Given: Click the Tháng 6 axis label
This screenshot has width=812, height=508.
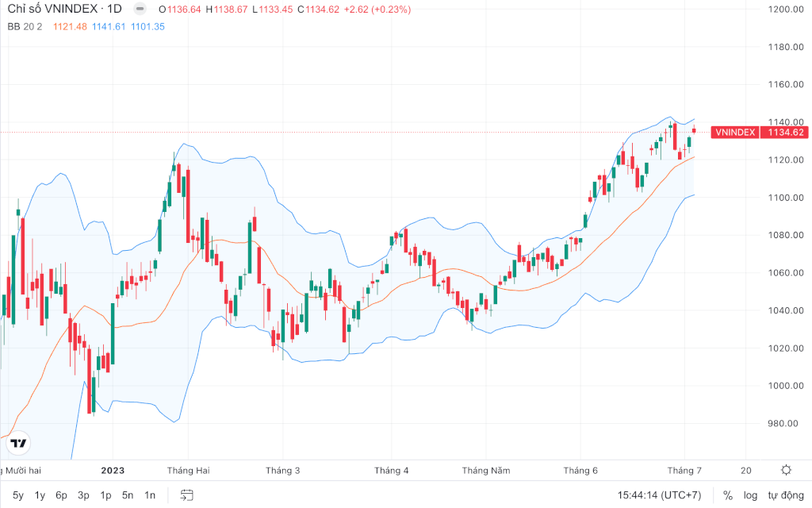Looking at the screenshot, I should [580, 471].
